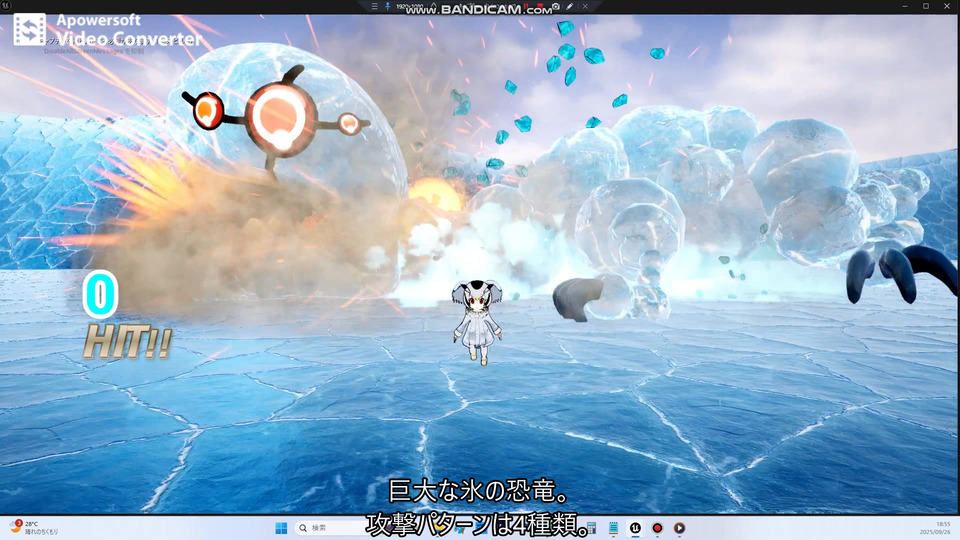
Task: Open the weather widget showing 28°C
Action: (x=34, y=528)
